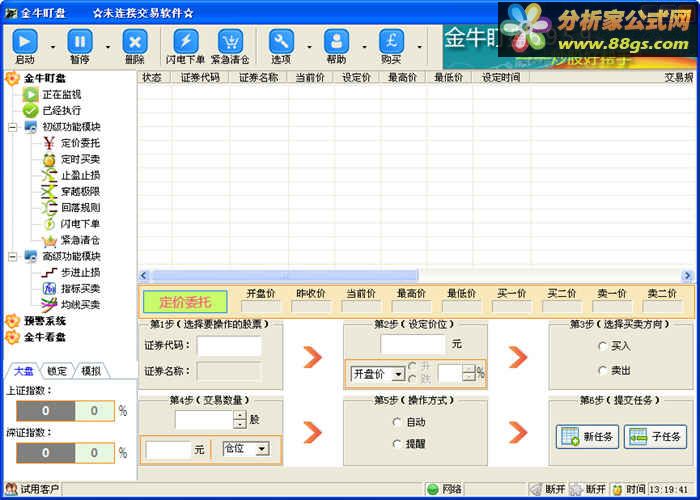Select the 买入 radio button
Image resolution: width=700 pixels, height=500 pixels.
pyautogui.click(x=603, y=346)
